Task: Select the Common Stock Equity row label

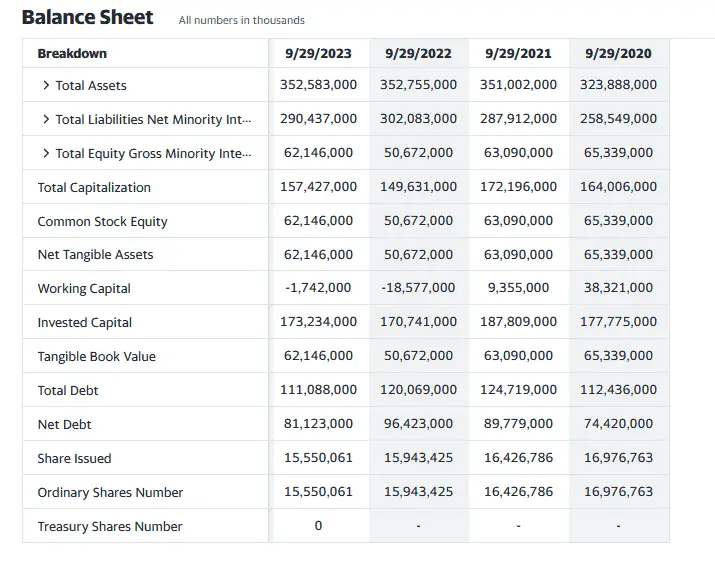Action: (x=102, y=222)
